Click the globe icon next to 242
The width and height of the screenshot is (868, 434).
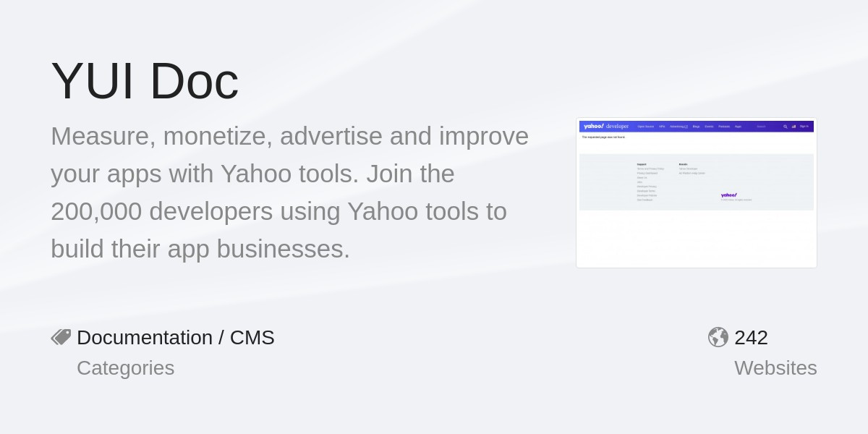coord(718,337)
